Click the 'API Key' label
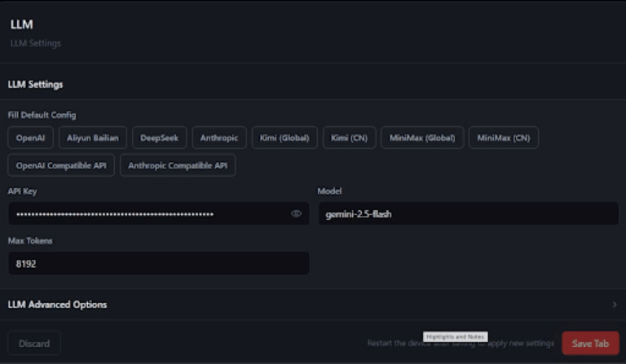Screen dimensions: 626x364 [22, 191]
